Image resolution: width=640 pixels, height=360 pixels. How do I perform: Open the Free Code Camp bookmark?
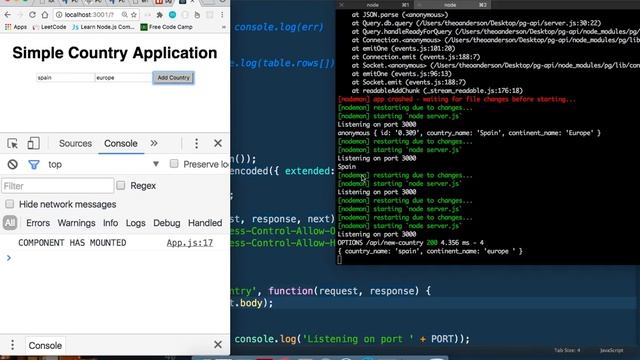tap(167, 27)
